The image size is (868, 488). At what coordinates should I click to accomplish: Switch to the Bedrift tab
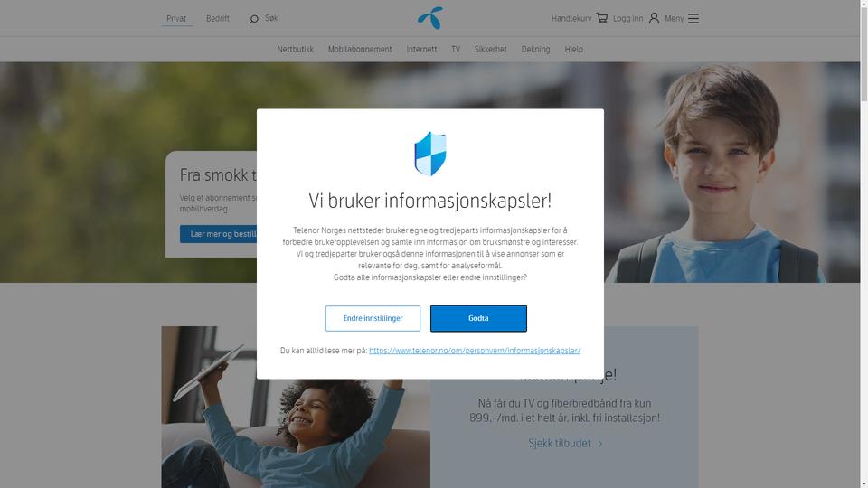(218, 18)
